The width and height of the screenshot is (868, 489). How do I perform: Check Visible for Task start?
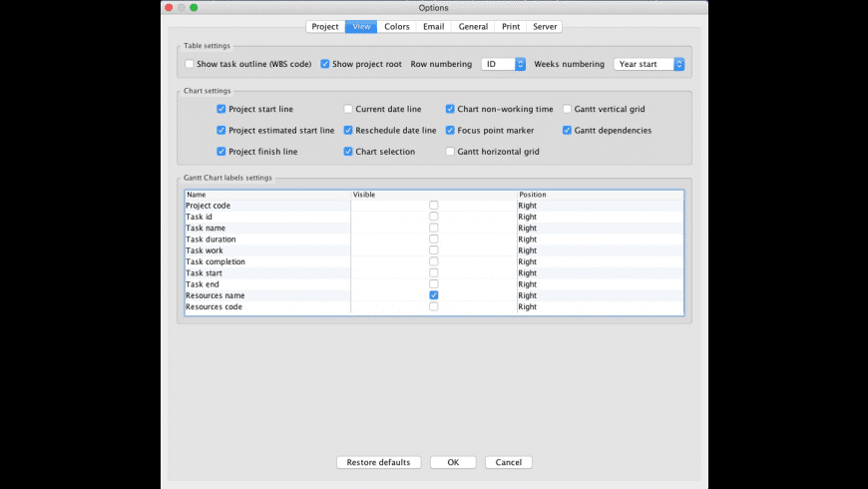point(433,273)
